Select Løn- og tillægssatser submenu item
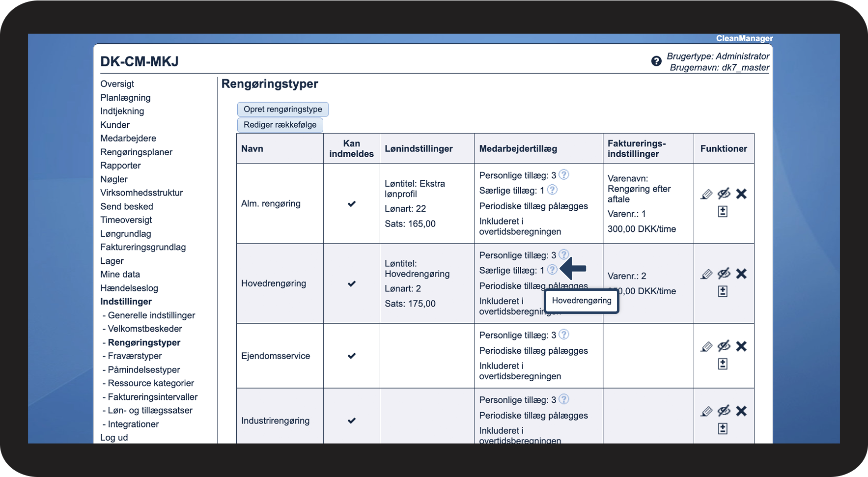This screenshot has width=868, height=477. [150, 411]
